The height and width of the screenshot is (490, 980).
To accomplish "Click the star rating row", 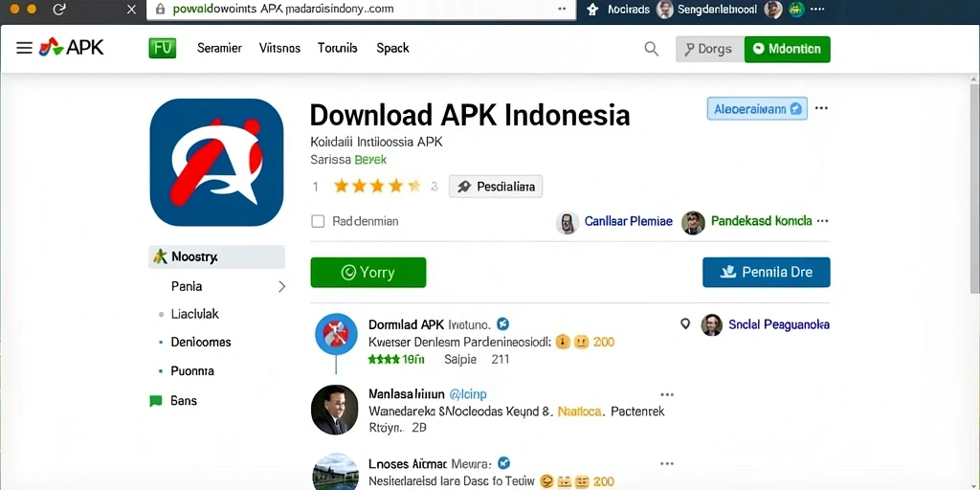I will coord(377,186).
